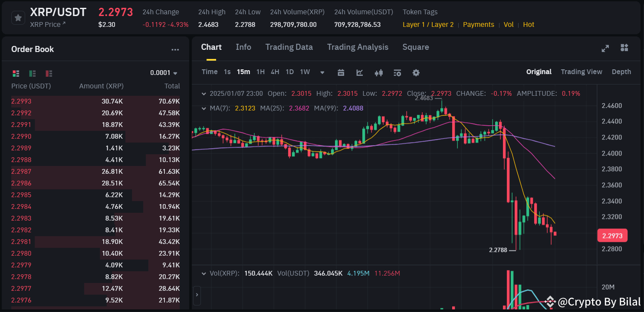Open the Vol token tag

pos(509,25)
